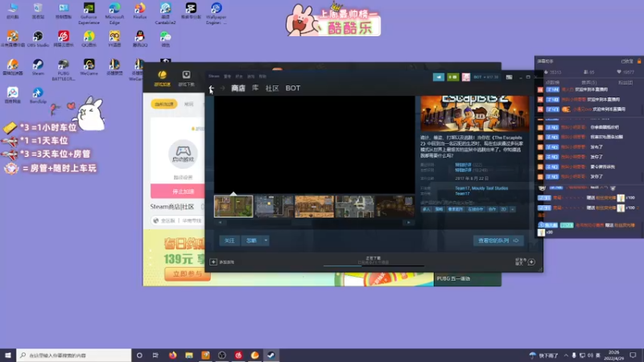
Task: Expand more tags with plus button
Action: 512,209
